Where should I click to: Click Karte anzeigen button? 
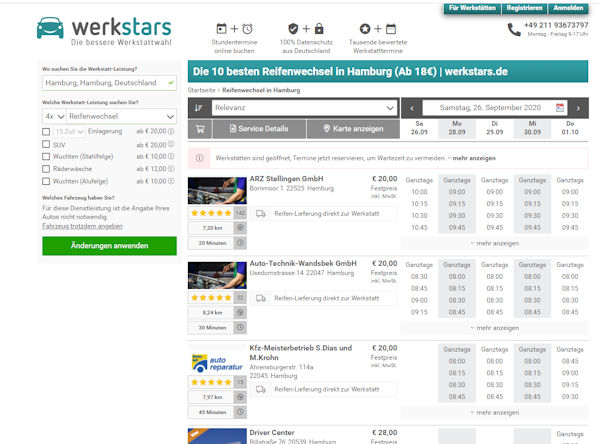pyautogui.click(x=353, y=129)
